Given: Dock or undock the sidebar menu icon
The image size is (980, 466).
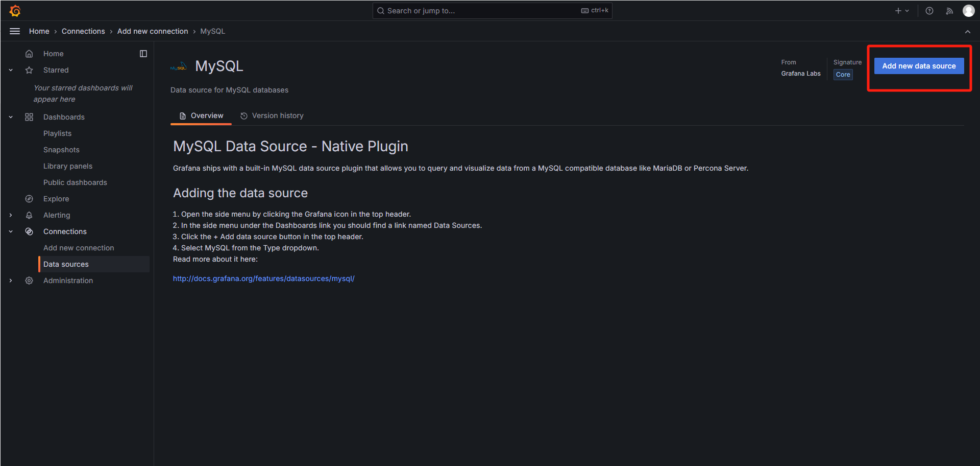Looking at the screenshot, I should pos(143,54).
